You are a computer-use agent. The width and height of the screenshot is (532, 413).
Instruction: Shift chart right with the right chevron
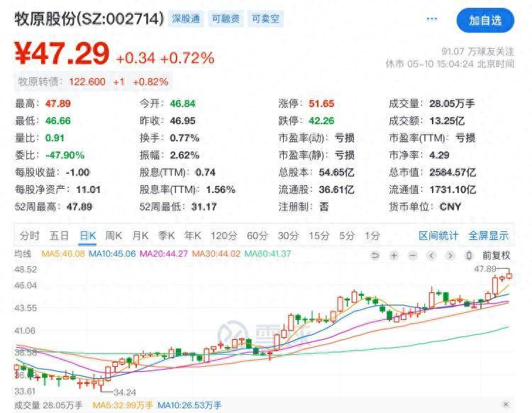pyautogui.click(x=450, y=255)
